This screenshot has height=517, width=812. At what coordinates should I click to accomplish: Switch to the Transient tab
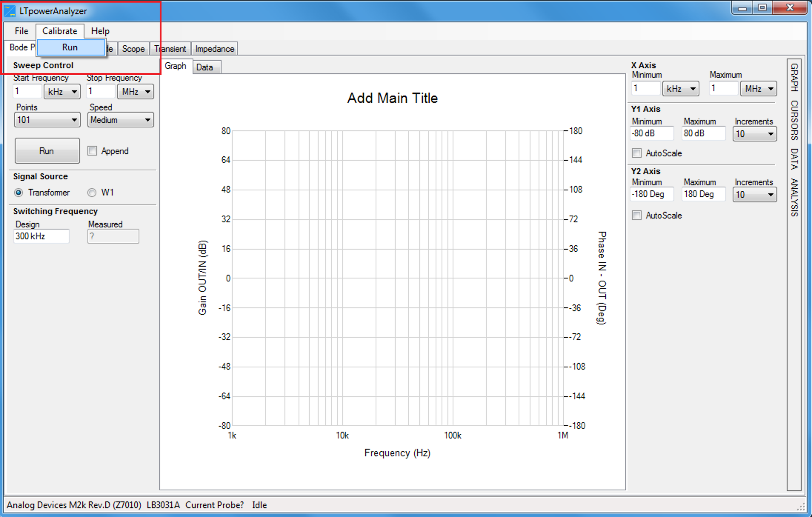(x=170, y=49)
